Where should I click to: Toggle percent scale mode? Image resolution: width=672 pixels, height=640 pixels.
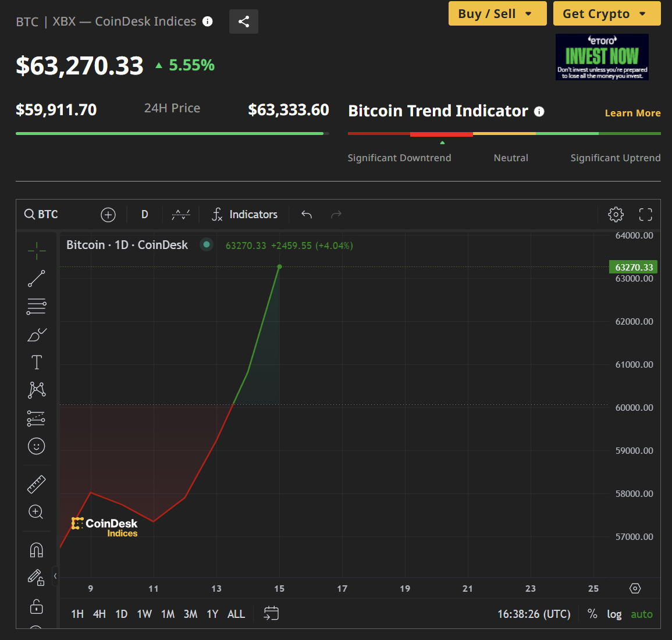pos(592,614)
